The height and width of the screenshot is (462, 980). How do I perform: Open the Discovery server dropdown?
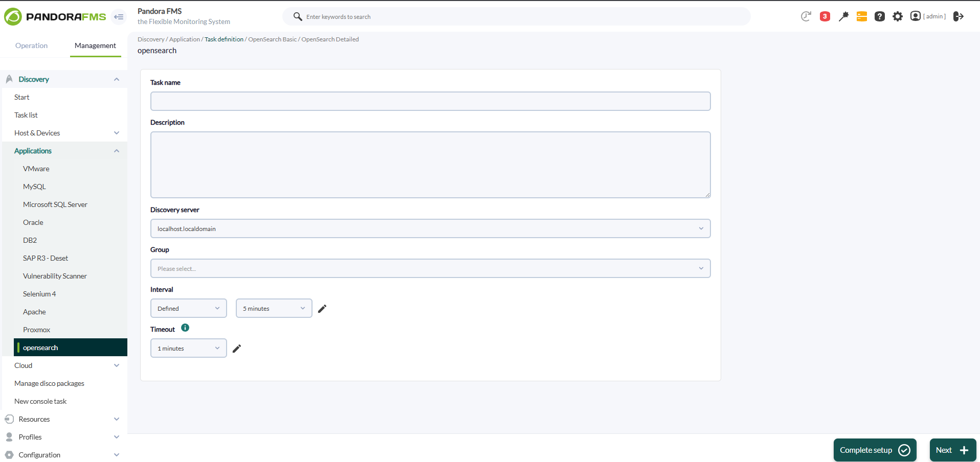click(430, 228)
